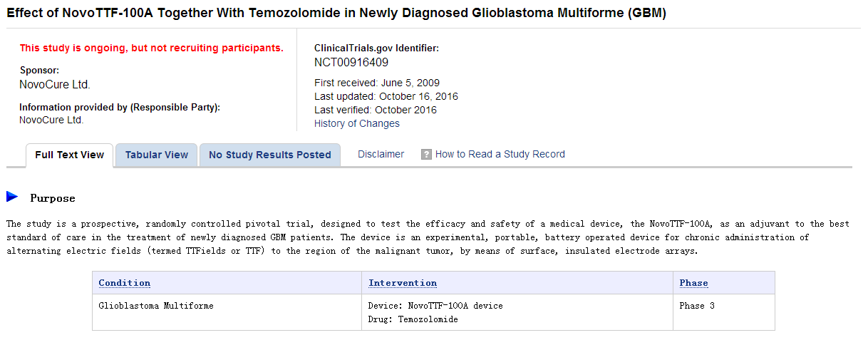
Task: Click the Intervention column header link
Action: coord(403,283)
